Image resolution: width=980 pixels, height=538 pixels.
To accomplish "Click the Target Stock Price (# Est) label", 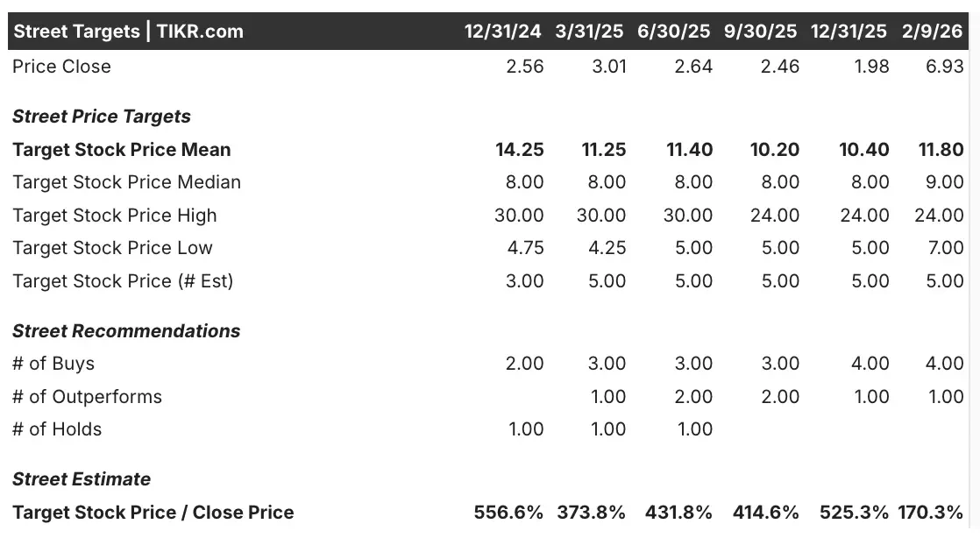I will coord(123,280).
